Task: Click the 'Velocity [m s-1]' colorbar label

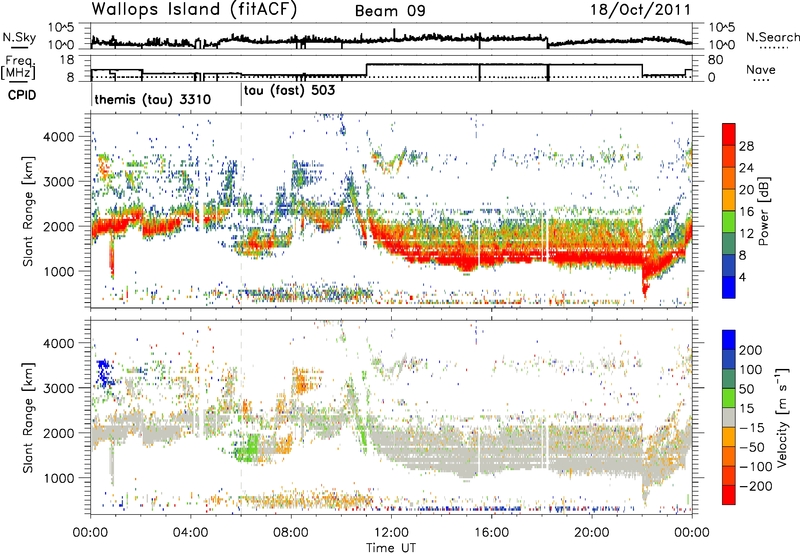Action: point(781,417)
